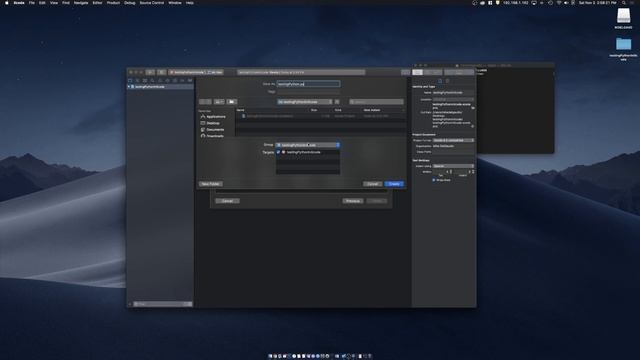The width and height of the screenshot is (640, 360).
Task: Click Cancel in the template sheet behind
Action: click(x=227, y=201)
